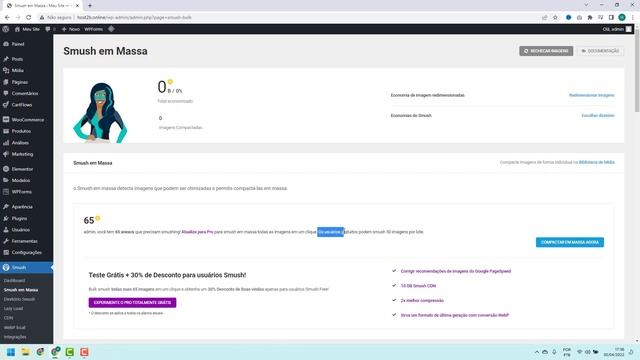Click Compactar em Massa Agora button
Image resolution: width=640 pixels, height=360 pixels.
(x=570, y=242)
